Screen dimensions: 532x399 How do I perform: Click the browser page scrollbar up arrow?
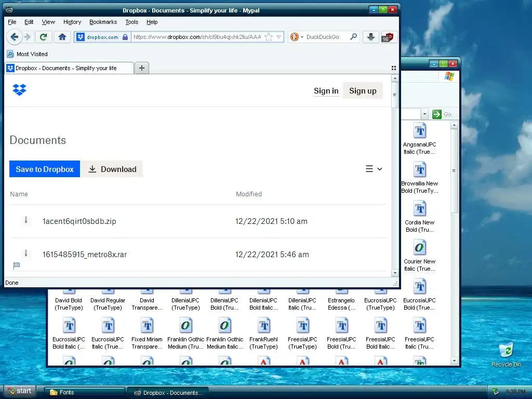pyautogui.click(x=395, y=78)
